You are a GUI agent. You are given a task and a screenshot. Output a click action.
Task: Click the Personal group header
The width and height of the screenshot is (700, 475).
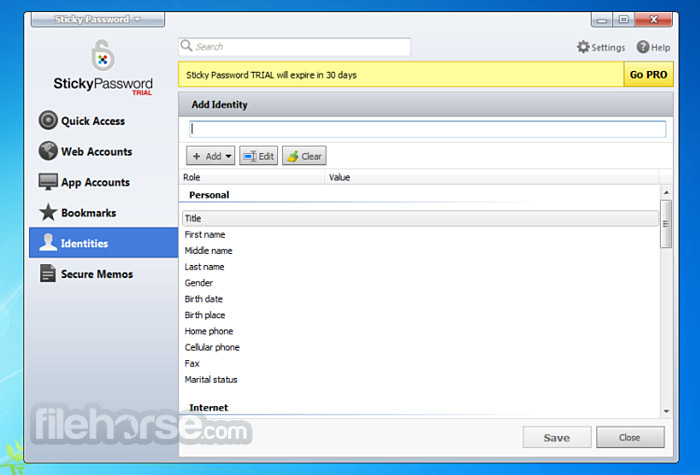(x=209, y=195)
